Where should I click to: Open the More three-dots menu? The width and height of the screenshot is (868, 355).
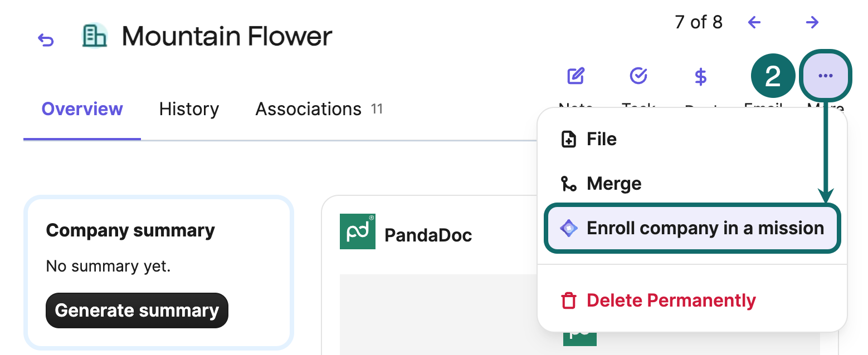coord(826,76)
